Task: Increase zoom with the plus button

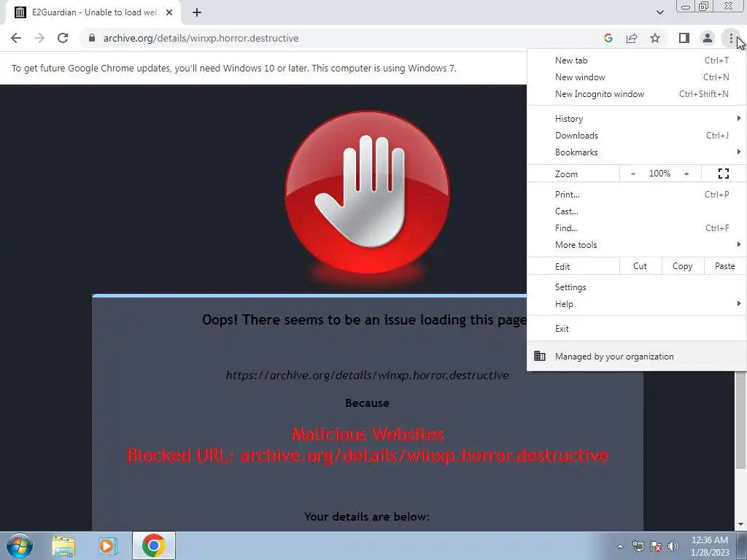Action: coord(686,174)
